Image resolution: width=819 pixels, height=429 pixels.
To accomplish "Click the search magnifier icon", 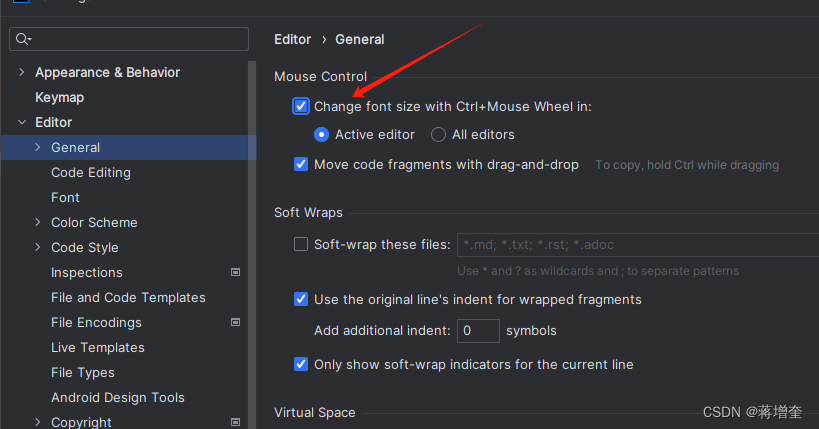I will (23, 39).
